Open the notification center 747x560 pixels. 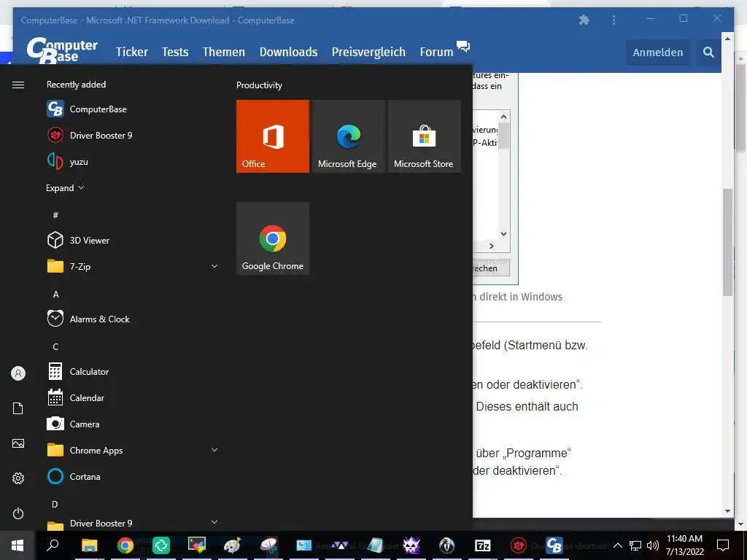[x=723, y=545]
